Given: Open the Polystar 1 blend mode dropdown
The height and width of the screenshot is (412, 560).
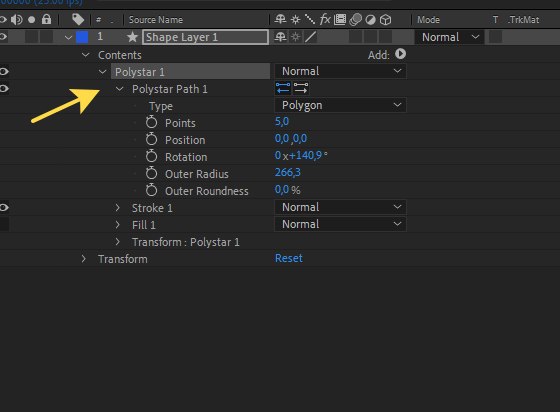Looking at the screenshot, I should pyautogui.click(x=340, y=71).
